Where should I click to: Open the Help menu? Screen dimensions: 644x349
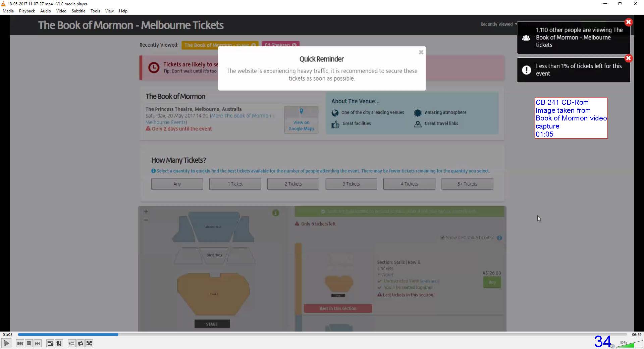point(123,11)
